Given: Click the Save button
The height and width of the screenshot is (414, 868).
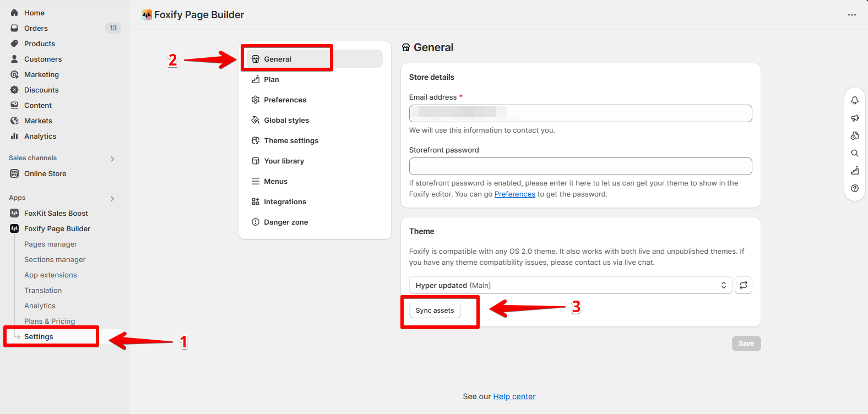Looking at the screenshot, I should click(x=746, y=344).
